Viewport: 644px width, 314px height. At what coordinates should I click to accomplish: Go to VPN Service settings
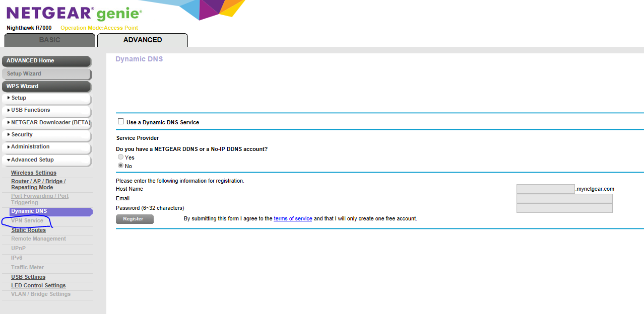(28, 220)
